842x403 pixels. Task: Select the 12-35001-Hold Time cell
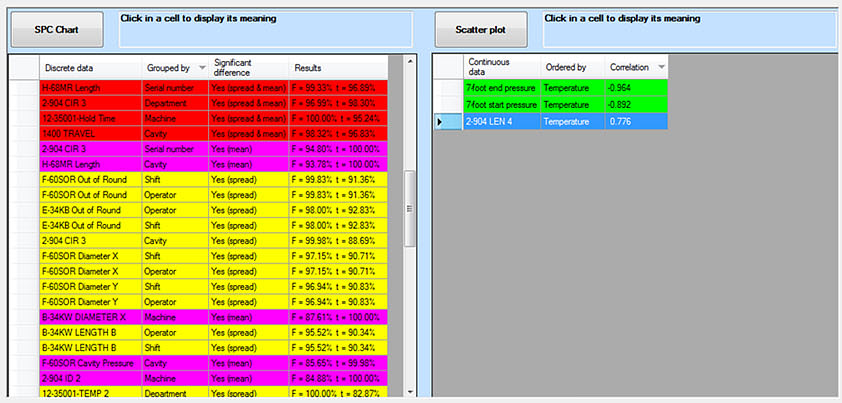click(88, 118)
